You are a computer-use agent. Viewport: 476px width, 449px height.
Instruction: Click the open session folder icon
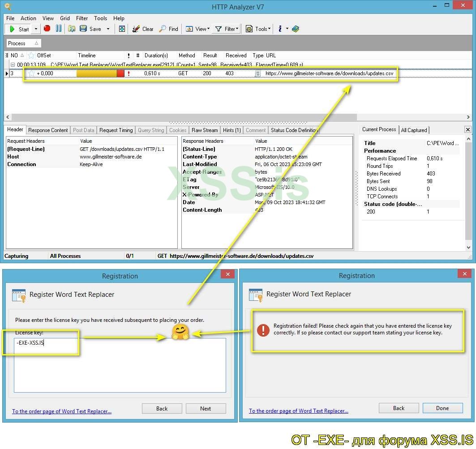coord(72,29)
